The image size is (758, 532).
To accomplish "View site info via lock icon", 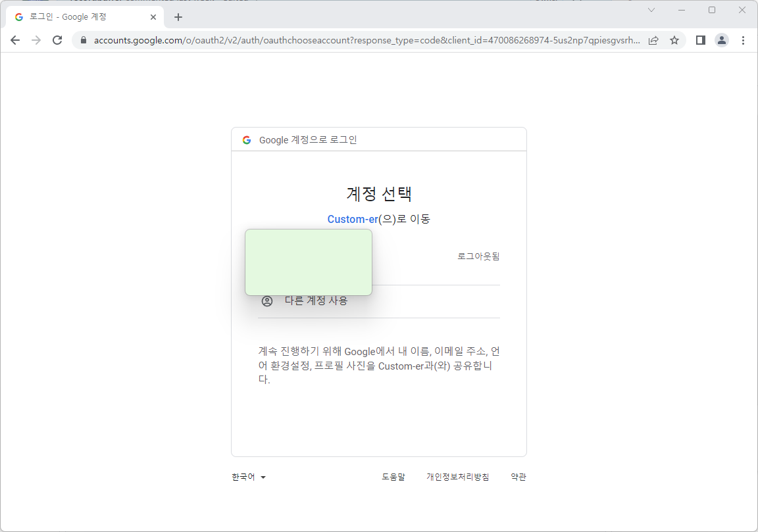I will tap(83, 40).
